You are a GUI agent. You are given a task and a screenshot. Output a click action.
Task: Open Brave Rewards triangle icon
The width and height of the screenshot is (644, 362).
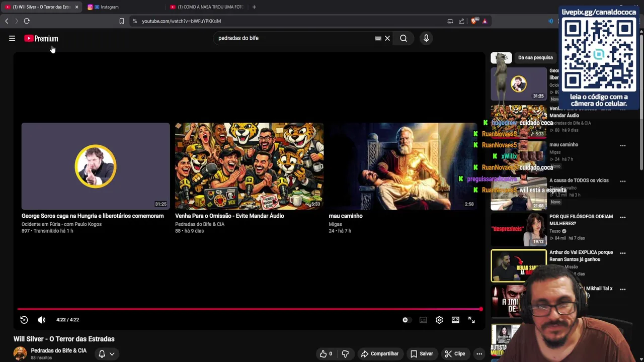pos(485,21)
